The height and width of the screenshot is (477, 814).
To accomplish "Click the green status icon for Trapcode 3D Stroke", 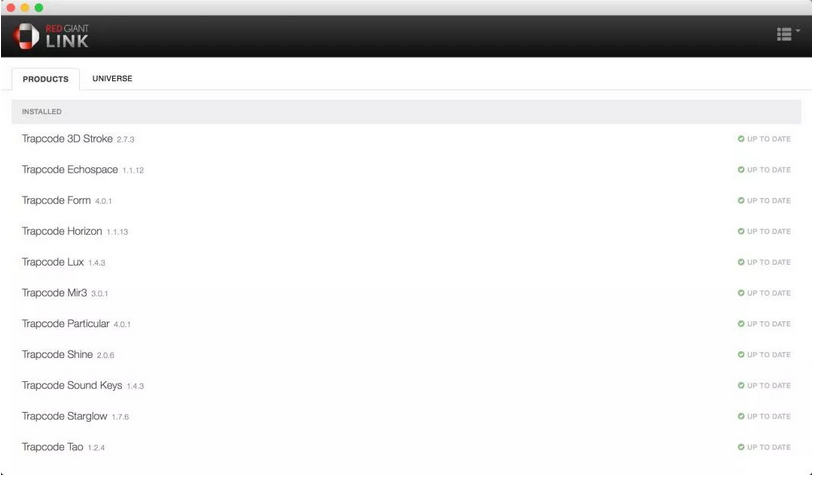I will (741, 139).
